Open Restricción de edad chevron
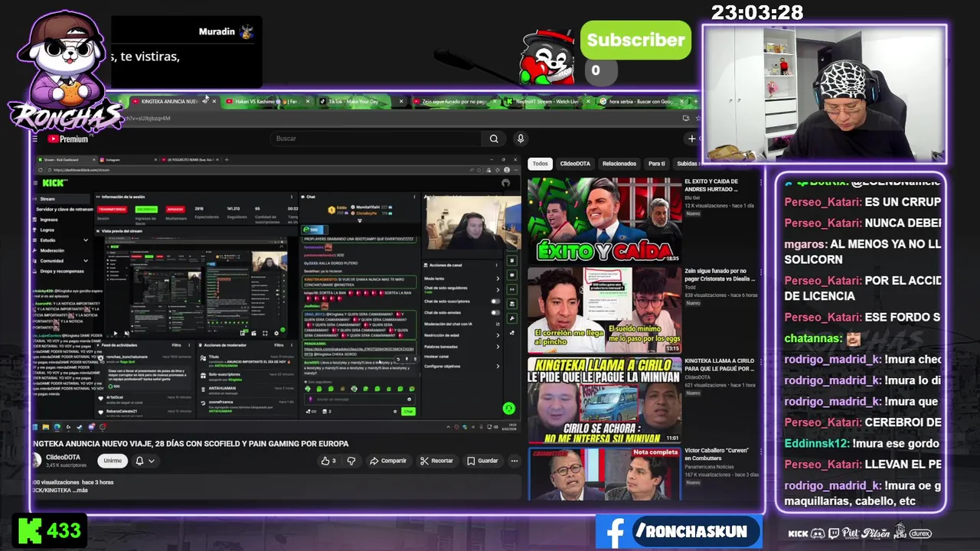Image resolution: width=980 pixels, height=551 pixels. [x=498, y=335]
